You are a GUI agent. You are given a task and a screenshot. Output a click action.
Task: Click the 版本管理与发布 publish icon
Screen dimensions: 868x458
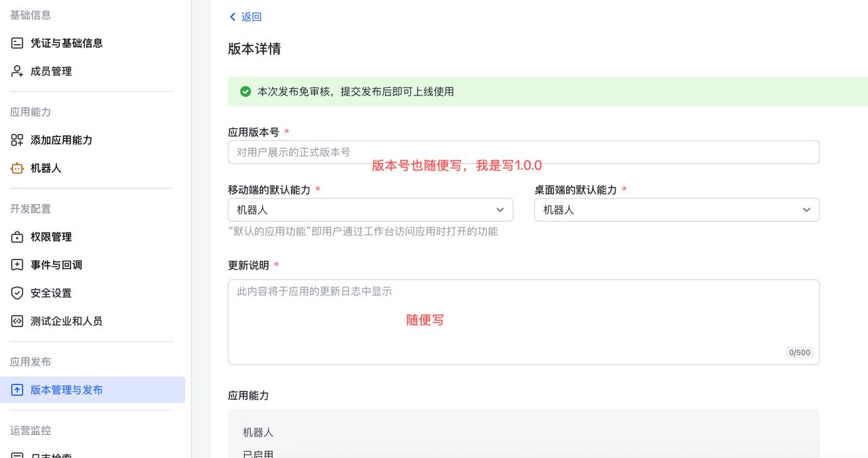click(17, 390)
